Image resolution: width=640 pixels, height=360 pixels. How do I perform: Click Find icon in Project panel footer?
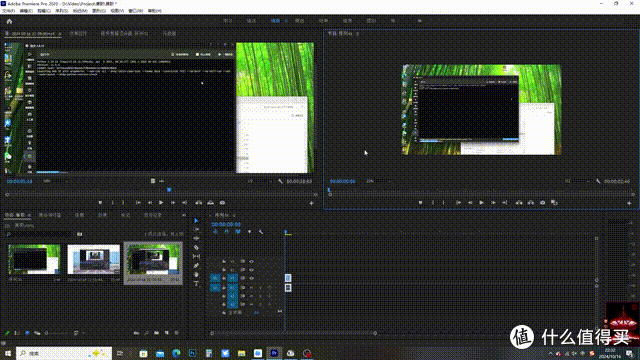click(146, 333)
